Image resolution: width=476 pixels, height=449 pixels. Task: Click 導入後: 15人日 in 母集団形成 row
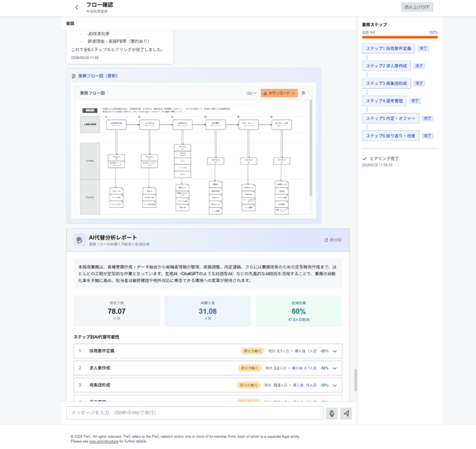coord(305,385)
